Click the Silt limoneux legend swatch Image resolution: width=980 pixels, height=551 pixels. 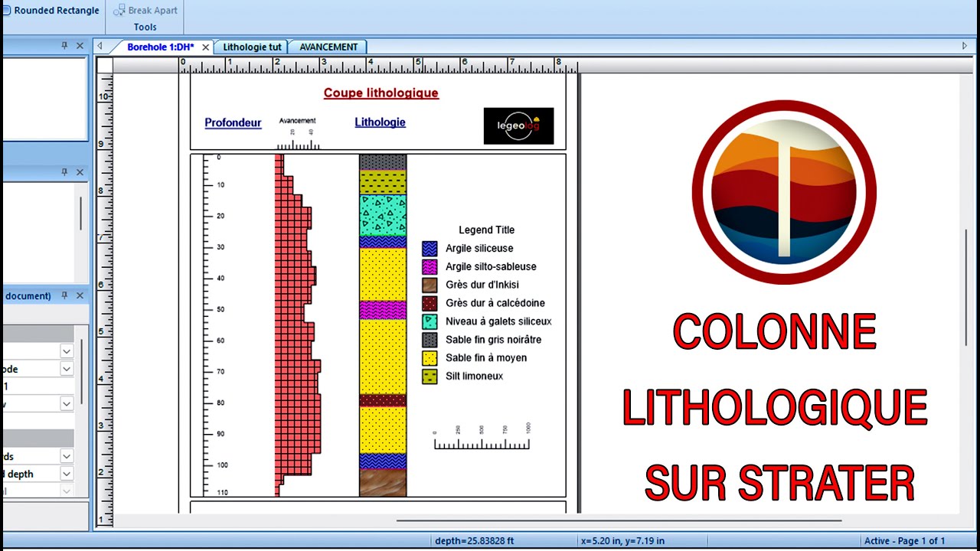click(x=430, y=377)
